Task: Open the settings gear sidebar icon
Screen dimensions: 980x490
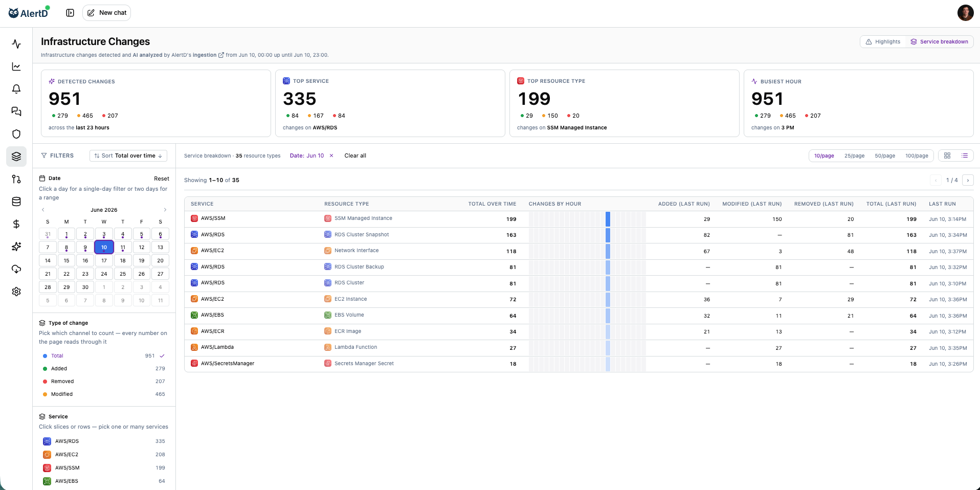Action: pos(16,292)
